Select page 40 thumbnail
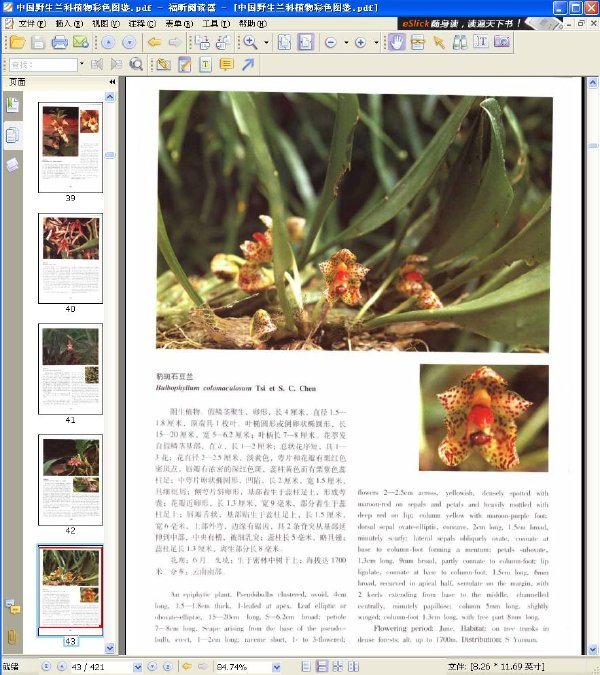The height and width of the screenshot is (675, 600). (x=70, y=258)
